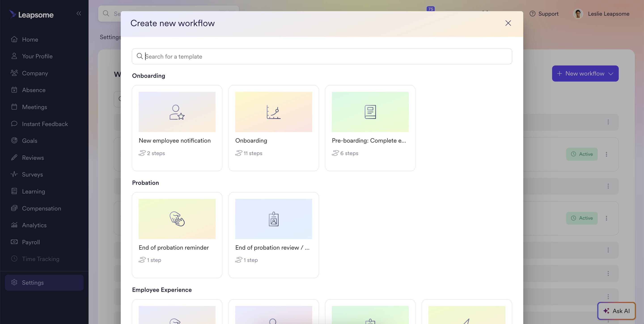Click the Time Tracking clock icon
This screenshot has height=324, width=644.
[x=14, y=259]
